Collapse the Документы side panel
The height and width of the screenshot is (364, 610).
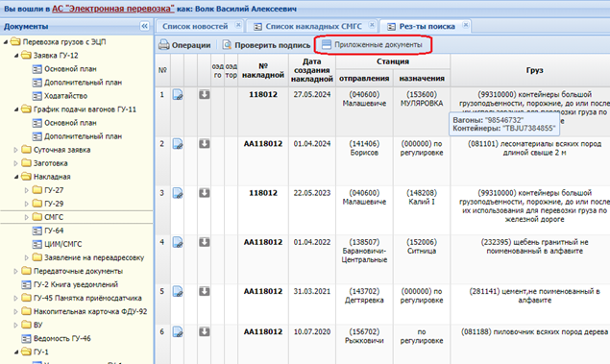144,26
